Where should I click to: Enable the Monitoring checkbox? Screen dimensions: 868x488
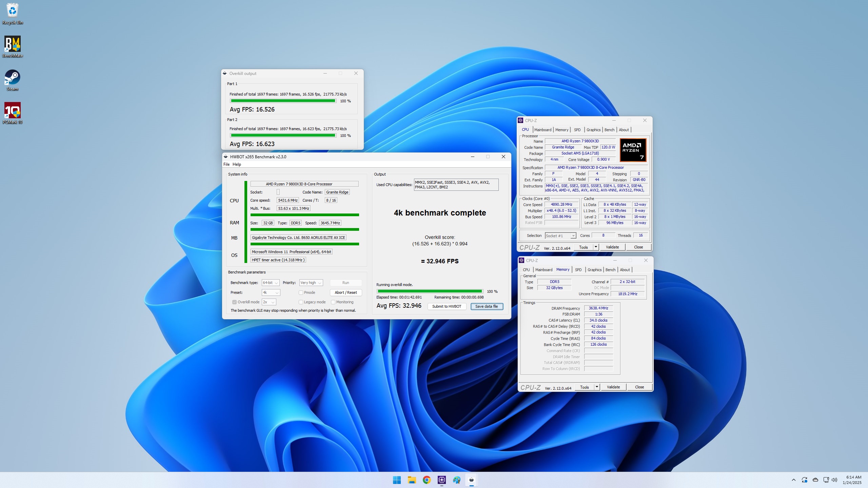pyautogui.click(x=333, y=302)
